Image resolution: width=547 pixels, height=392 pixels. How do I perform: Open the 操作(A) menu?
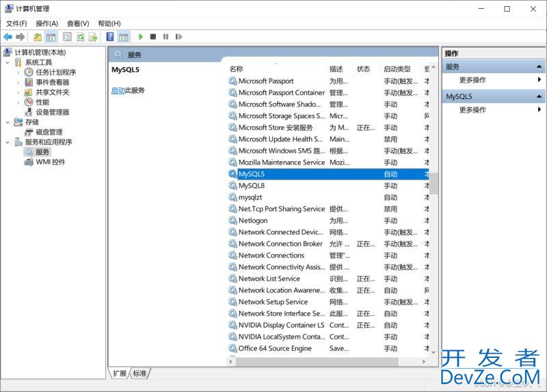(46, 23)
